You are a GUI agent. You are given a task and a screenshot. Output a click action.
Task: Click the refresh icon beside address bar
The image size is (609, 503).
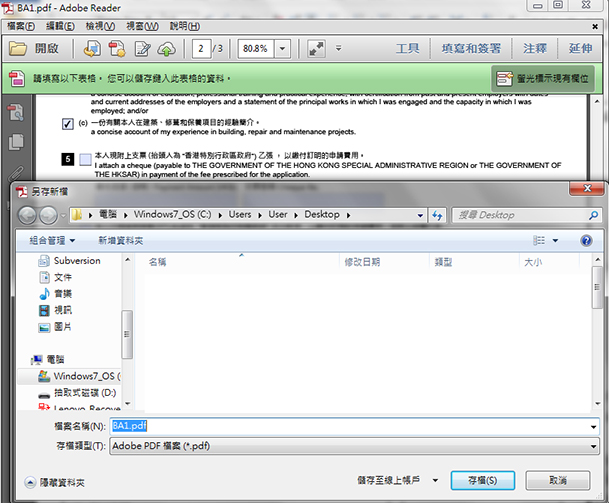(x=437, y=215)
